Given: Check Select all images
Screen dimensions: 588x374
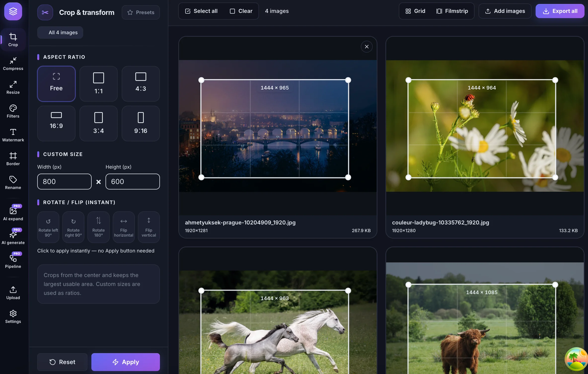Looking at the screenshot, I should click(x=201, y=11).
